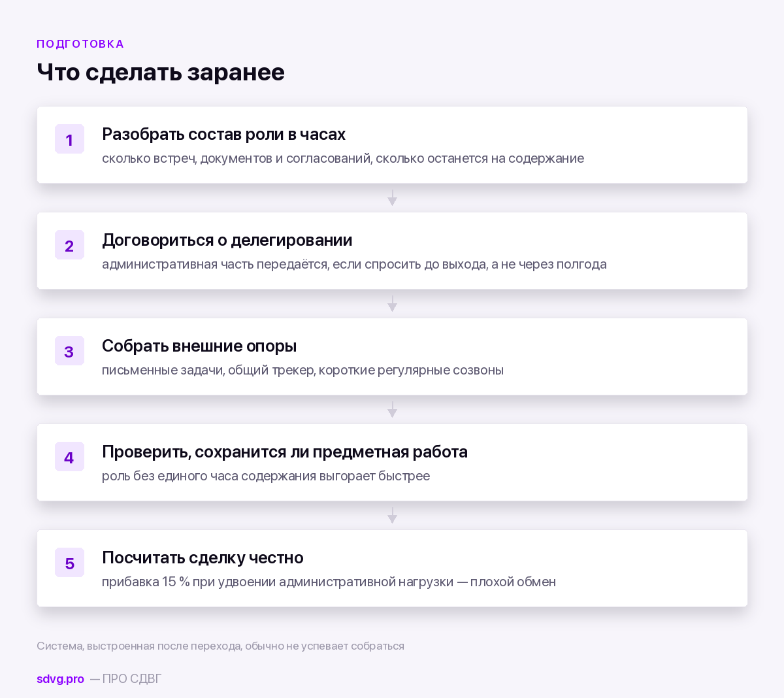The image size is (784, 698).
Task: Click title 'Разобрать состав роли в часах'
Action: (223, 134)
